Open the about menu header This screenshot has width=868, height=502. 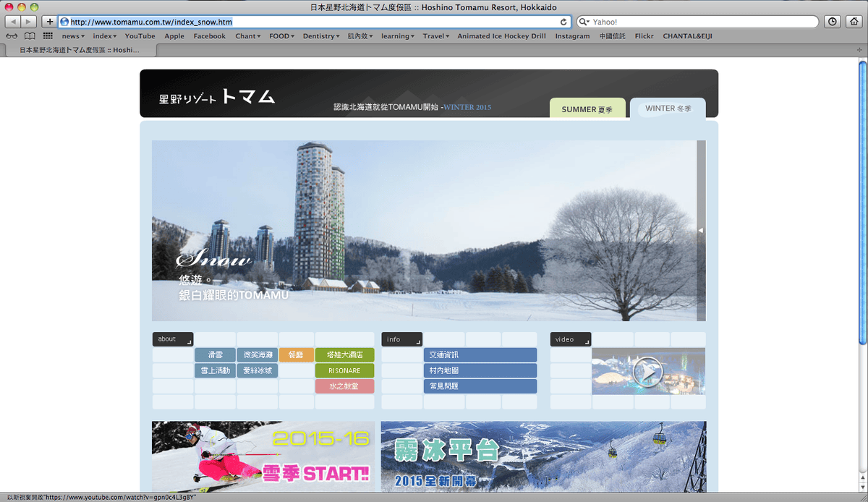(x=173, y=339)
